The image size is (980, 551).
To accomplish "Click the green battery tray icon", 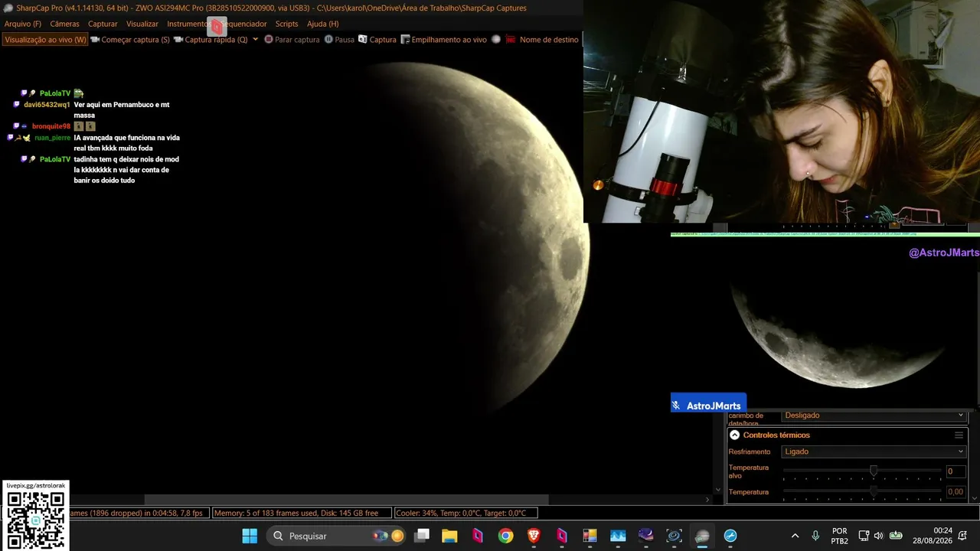I will point(896,536).
